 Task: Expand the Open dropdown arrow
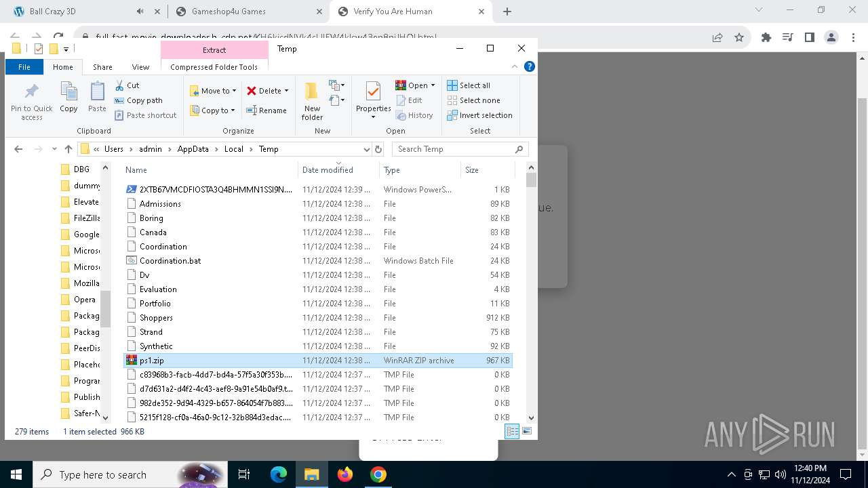click(433, 85)
